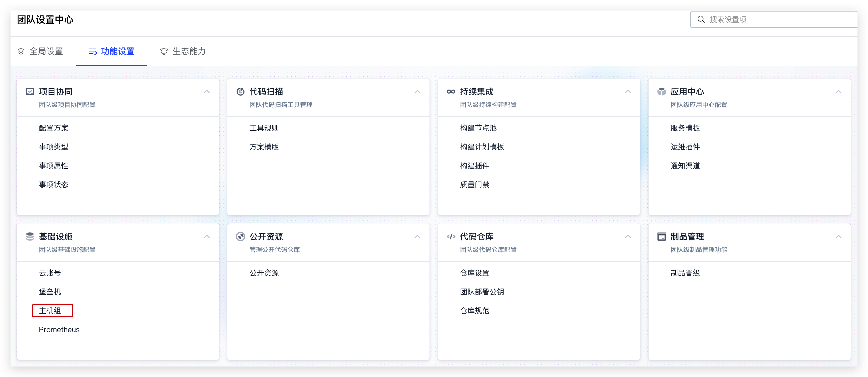Click the 应用中心 cube icon
Viewport: 868px width, 377px height.
[x=661, y=92]
